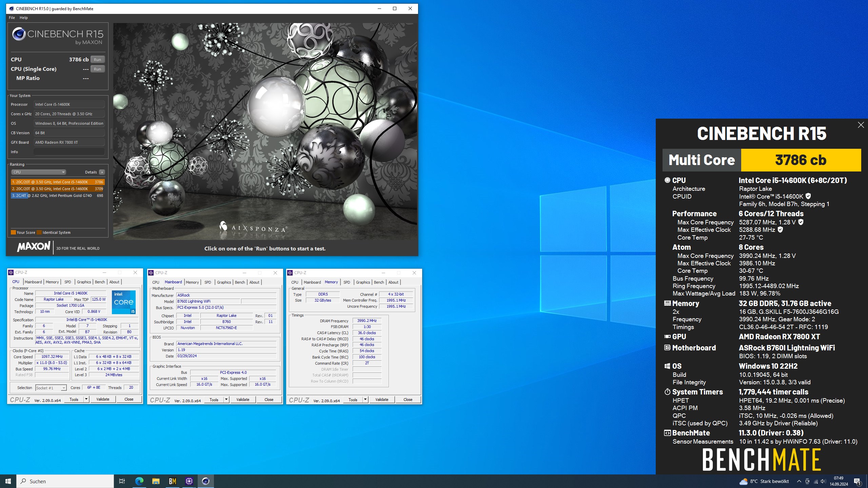
Task: Click the DRAM Frequency value 3990.2 MHz
Action: (367, 321)
